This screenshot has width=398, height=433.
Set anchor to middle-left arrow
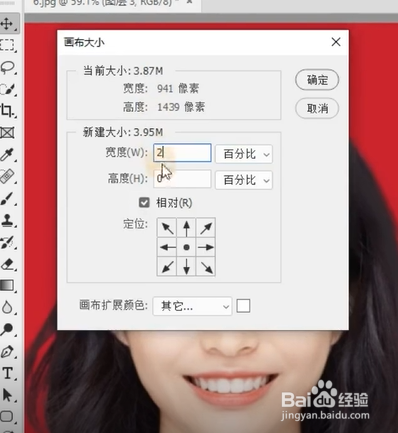click(167, 247)
